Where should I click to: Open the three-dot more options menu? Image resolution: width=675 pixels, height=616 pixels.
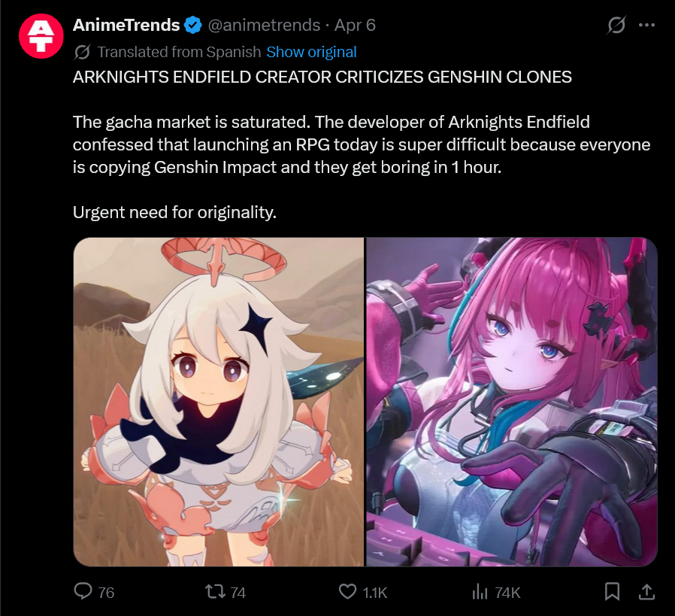(646, 26)
